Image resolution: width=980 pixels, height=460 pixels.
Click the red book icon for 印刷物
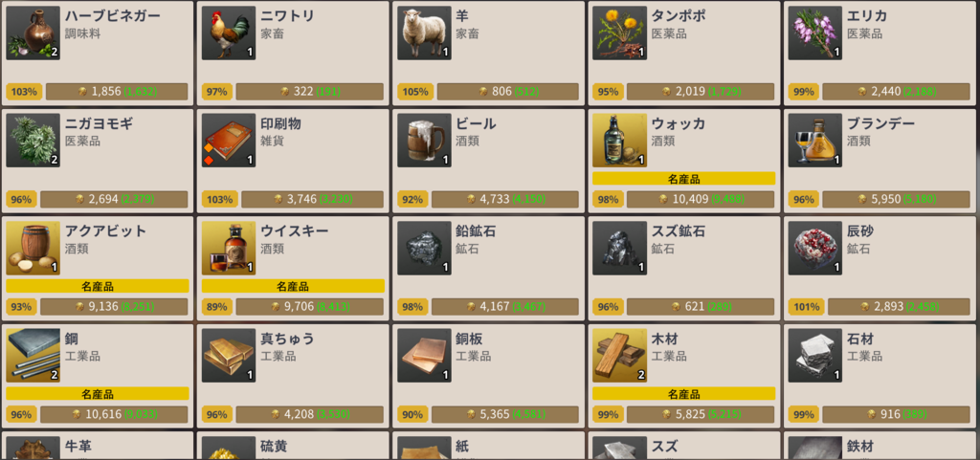tap(229, 141)
